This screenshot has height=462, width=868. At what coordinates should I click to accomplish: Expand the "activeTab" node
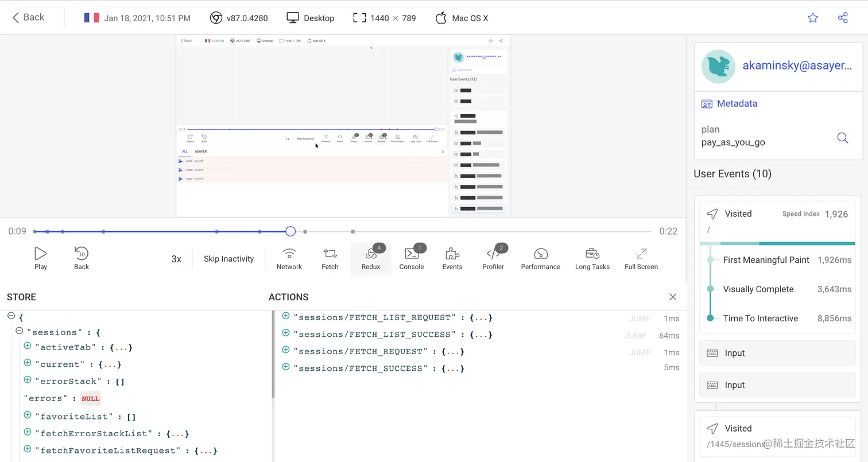[27, 346]
